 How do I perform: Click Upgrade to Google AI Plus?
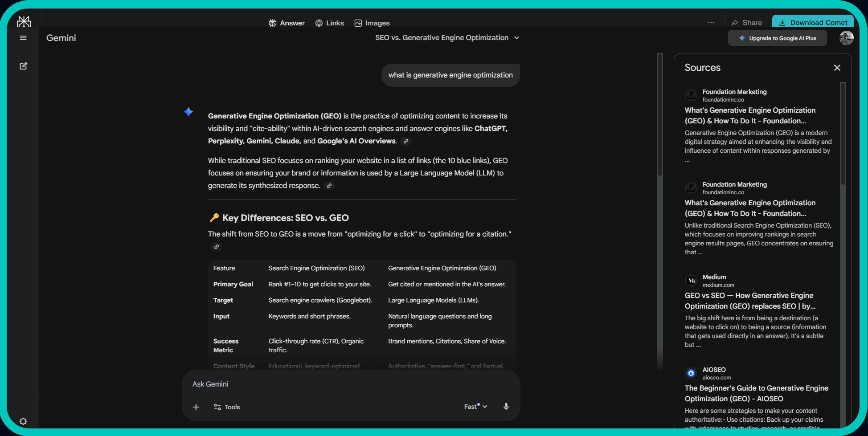(777, 38)
